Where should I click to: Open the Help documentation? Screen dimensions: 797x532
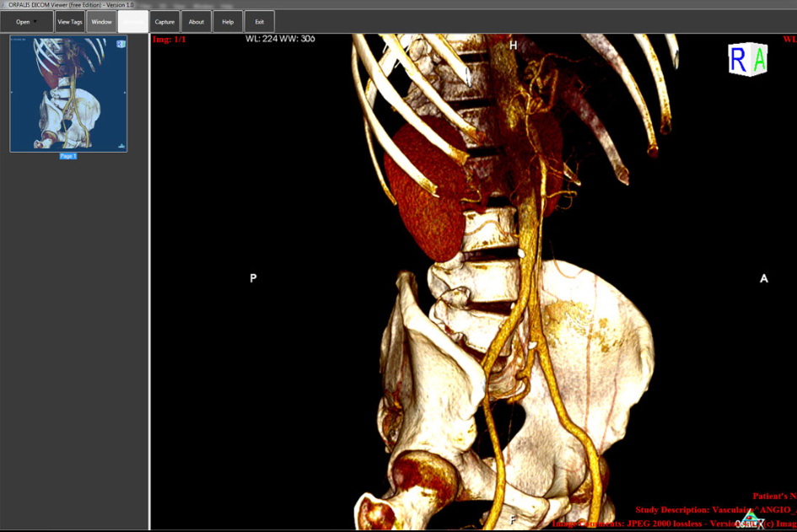point(226,21)
